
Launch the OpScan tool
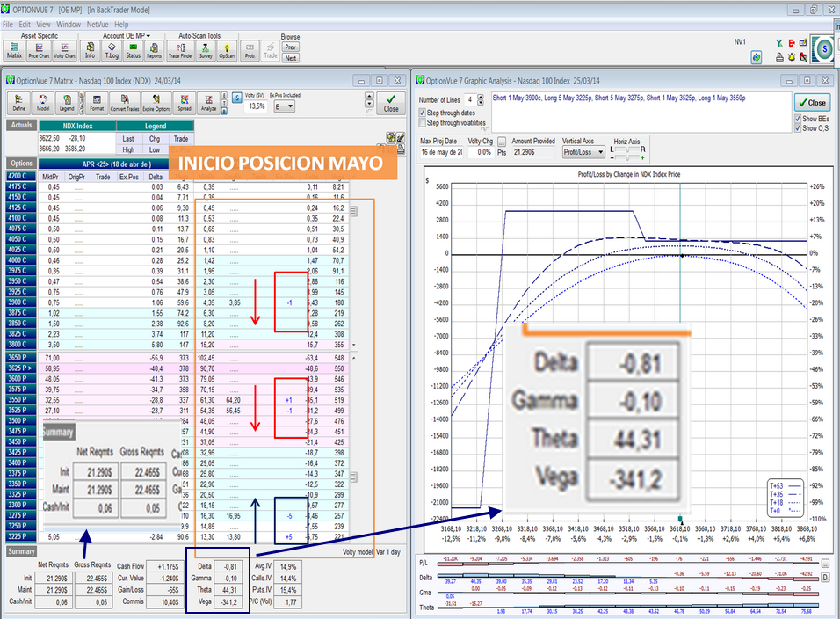[x=227, y=50]
